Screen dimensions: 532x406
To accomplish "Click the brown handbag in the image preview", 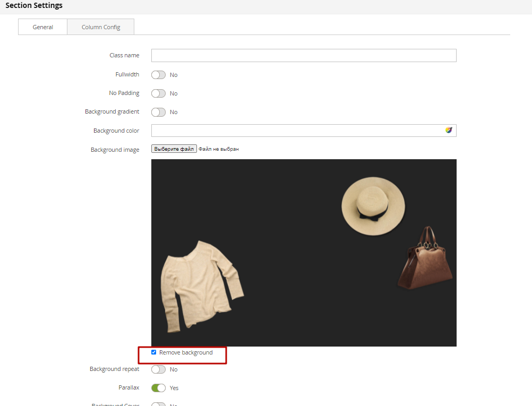I will (x=426, y=260).
